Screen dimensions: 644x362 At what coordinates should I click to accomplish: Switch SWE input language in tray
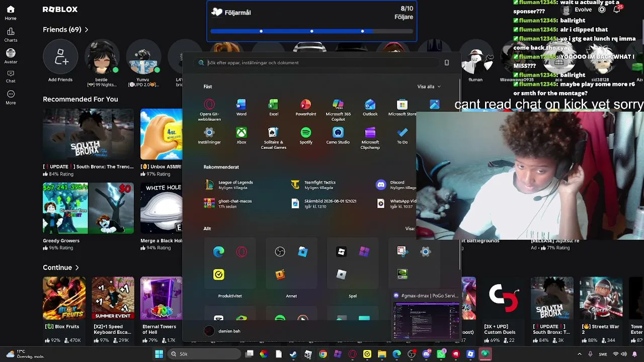[603, 354]
